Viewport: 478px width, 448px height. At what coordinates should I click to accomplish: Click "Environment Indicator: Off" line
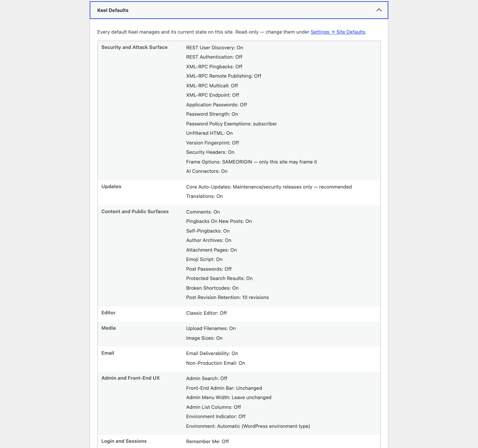pyautogui.click(x=216, y=417)
